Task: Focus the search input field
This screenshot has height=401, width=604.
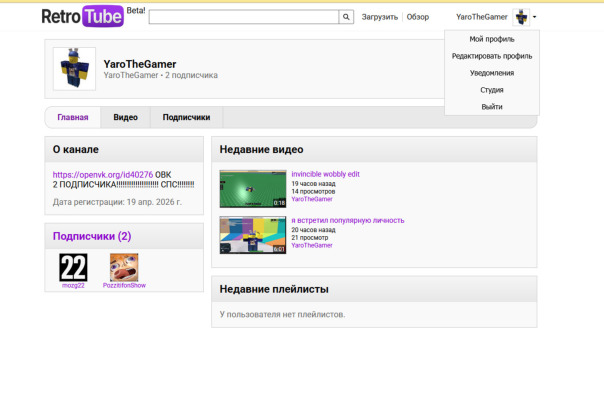Action: (x=244, y=17)
